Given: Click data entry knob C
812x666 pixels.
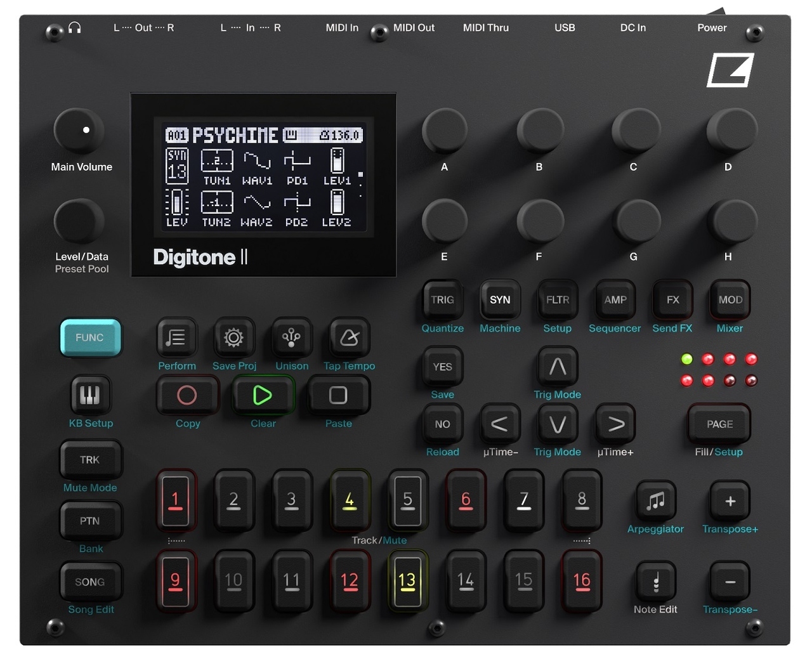Looking at the screenshot, I should (x=635, y=131).
